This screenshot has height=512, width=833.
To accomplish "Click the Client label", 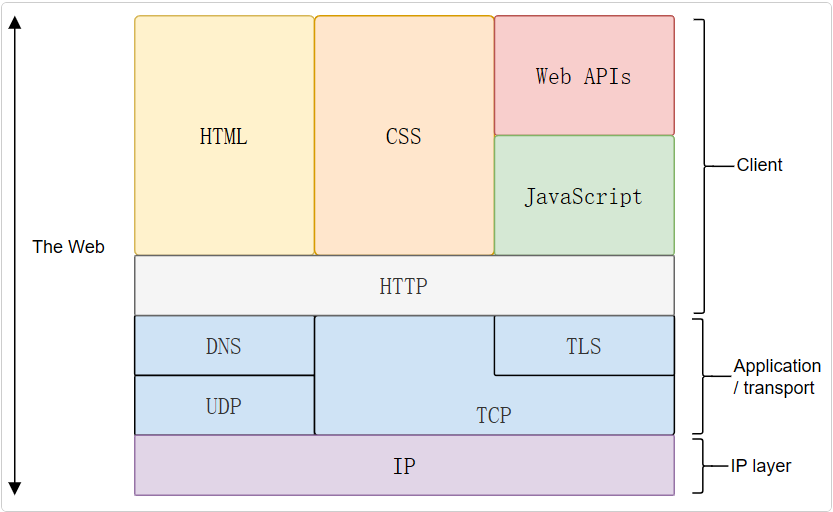I will pos(759,165).
